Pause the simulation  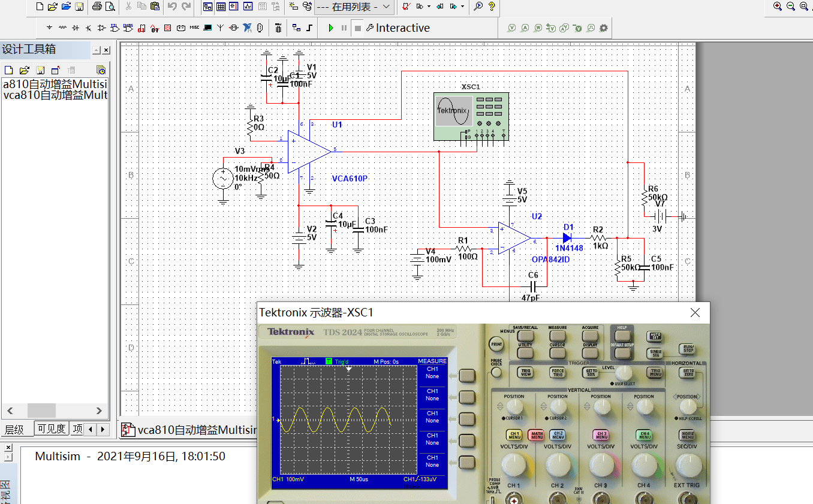pos(344,28)
